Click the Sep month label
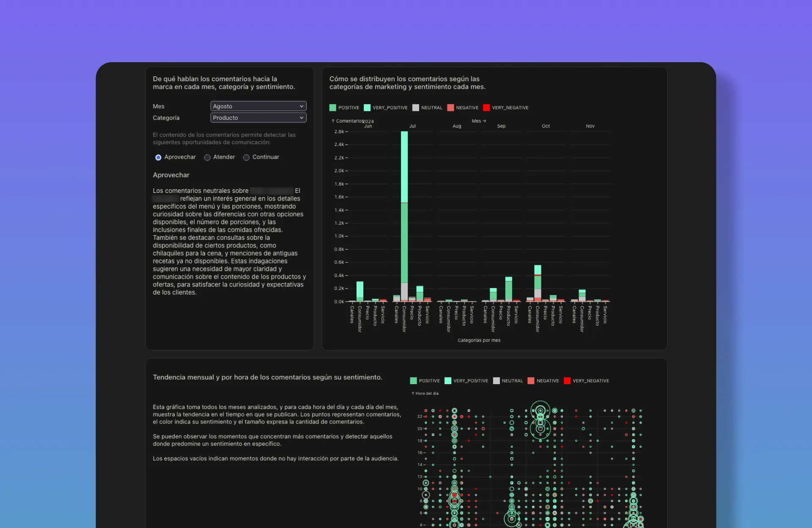The image size is (812, 528). [502, 126]
